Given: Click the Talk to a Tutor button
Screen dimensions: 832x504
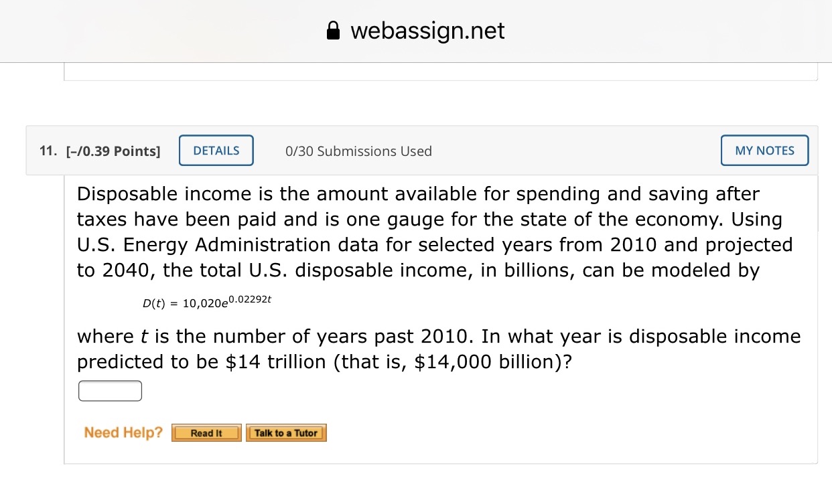Looking at the screenshot, I should pyautogui.click(x=286, y=432).
